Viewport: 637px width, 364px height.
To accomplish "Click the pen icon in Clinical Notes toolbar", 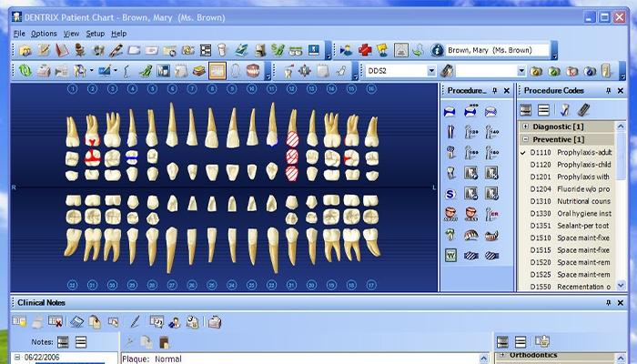I will [135, 322].
